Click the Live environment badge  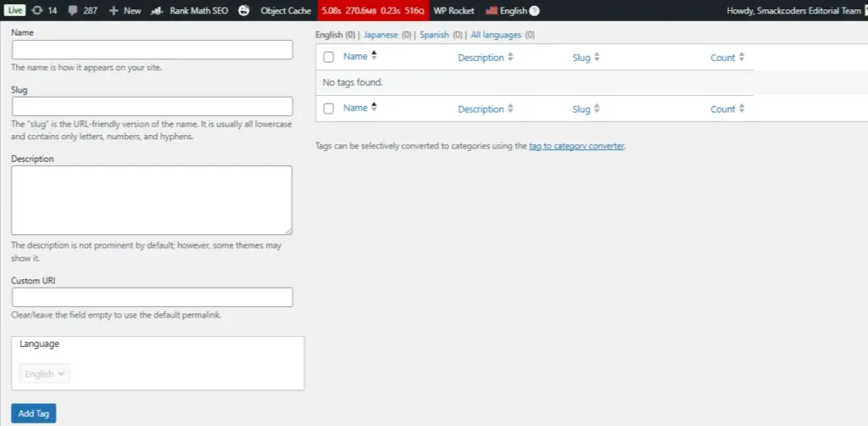click(x=15, y=11)
